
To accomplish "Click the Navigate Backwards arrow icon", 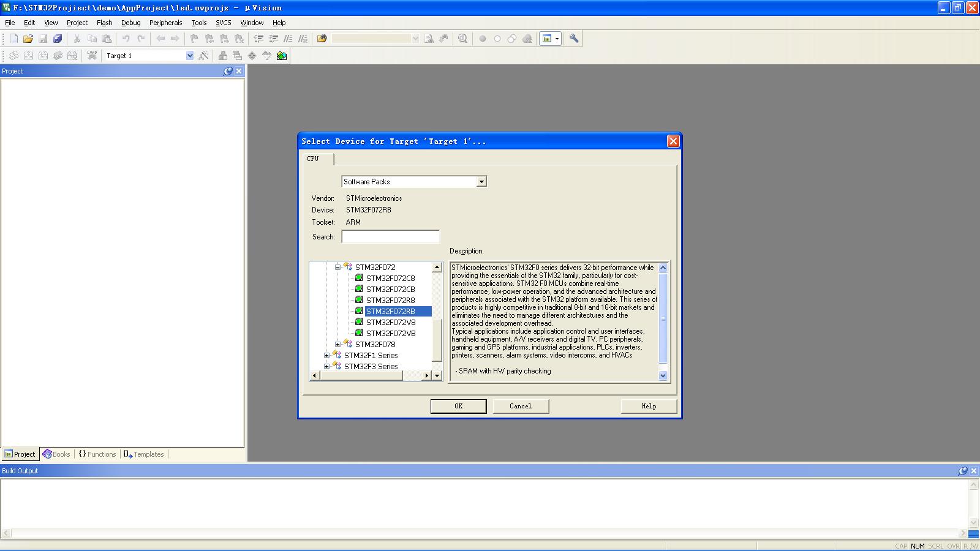I will (160, 39).
